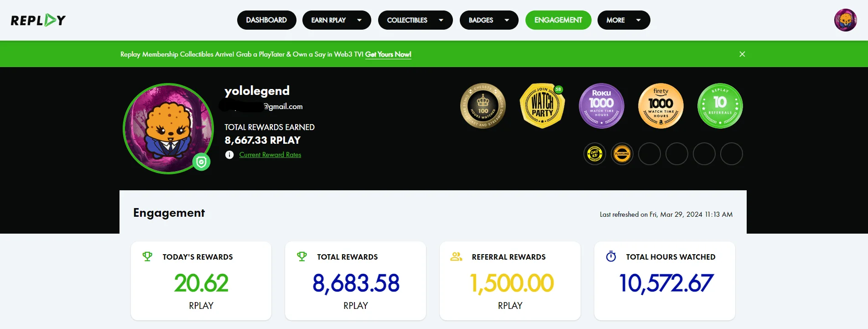Click the 8,683.58 total rewards value
The image size is (868, 329).
[x=356, y=283]
